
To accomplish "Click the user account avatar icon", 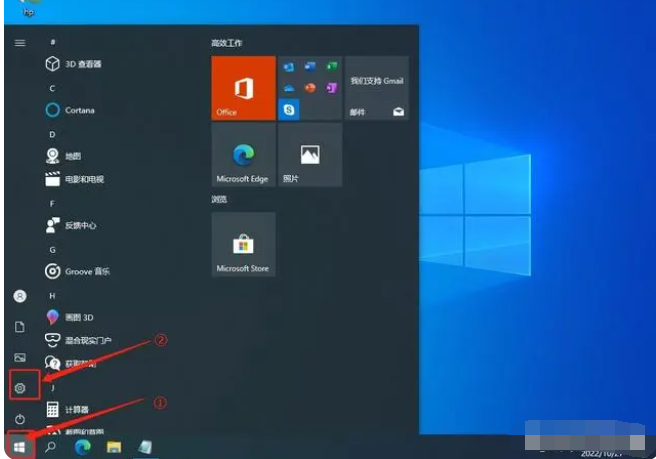I will pos(20,296).
